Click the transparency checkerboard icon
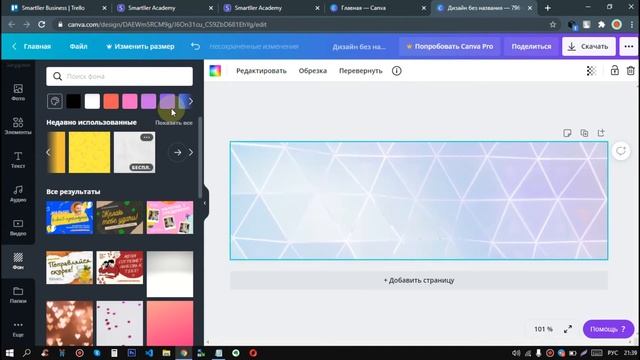The height and width of the screenshot is (360, 640). 591,71
